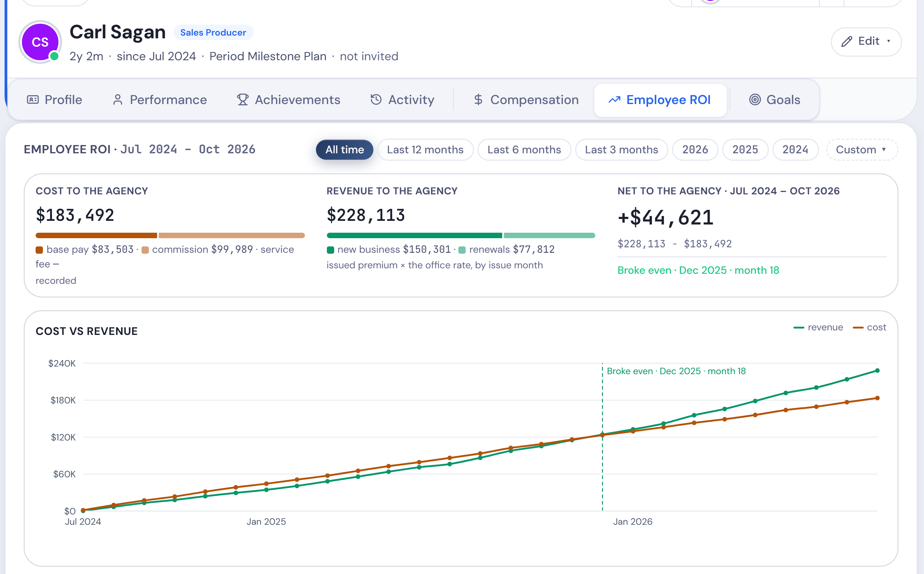Click the $228,113 revenue total
Image resolution: width=924 pixels, height=574 pixels.
coord(366,215)
